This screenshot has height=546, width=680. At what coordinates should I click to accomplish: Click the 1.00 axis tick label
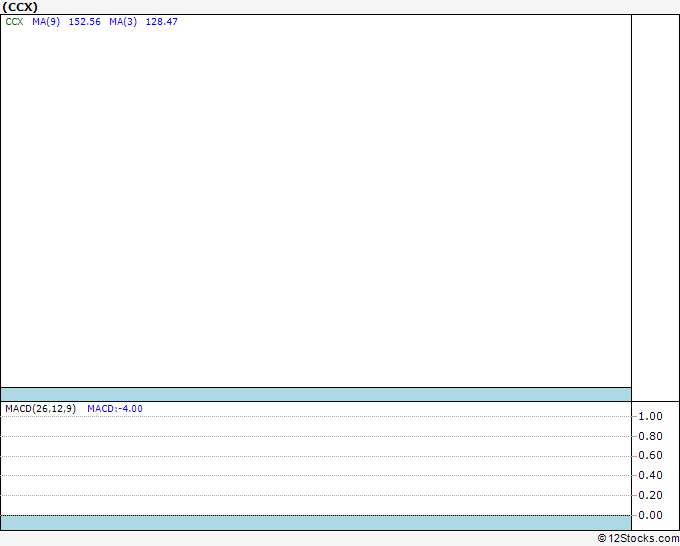[x=650, y=416]
